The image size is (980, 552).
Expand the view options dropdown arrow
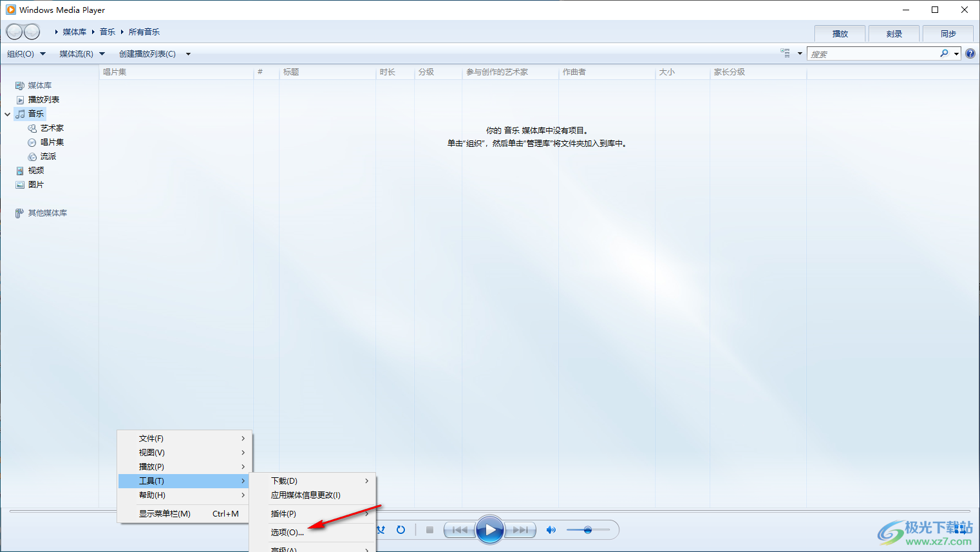coord(800,53)
